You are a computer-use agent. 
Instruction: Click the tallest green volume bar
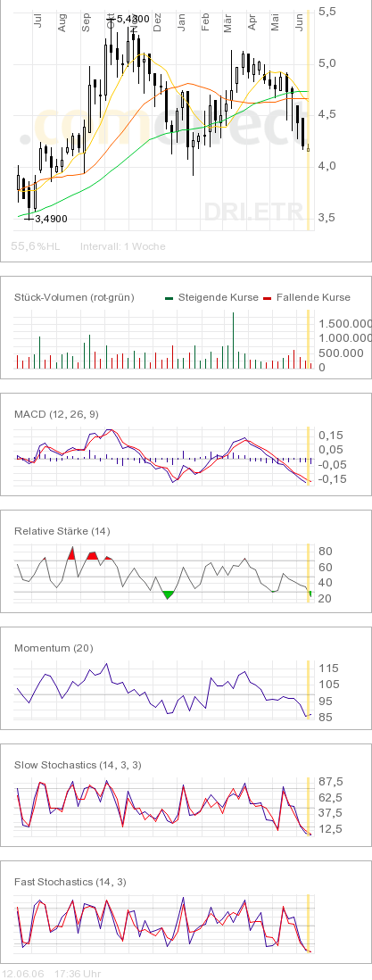[233, 341]
